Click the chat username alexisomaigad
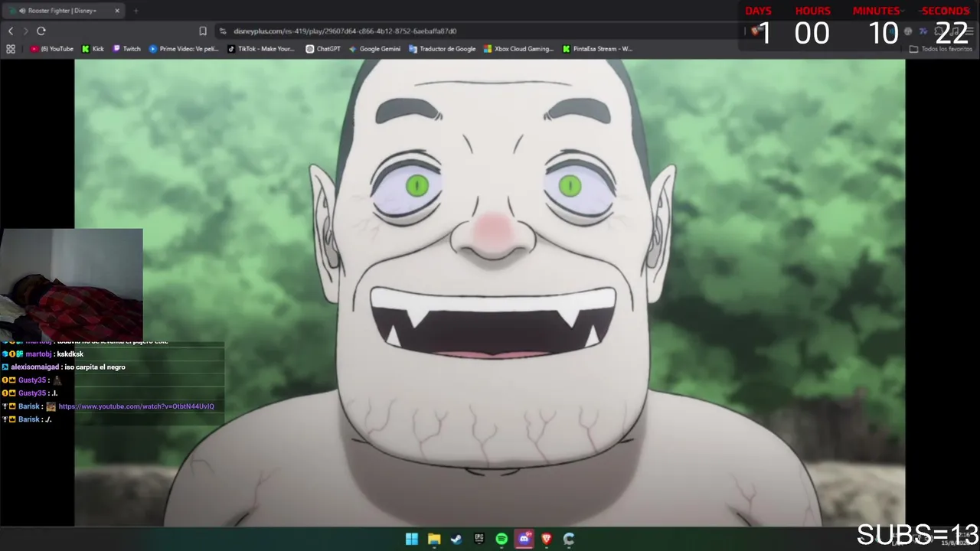 click(x=35, y=367)
